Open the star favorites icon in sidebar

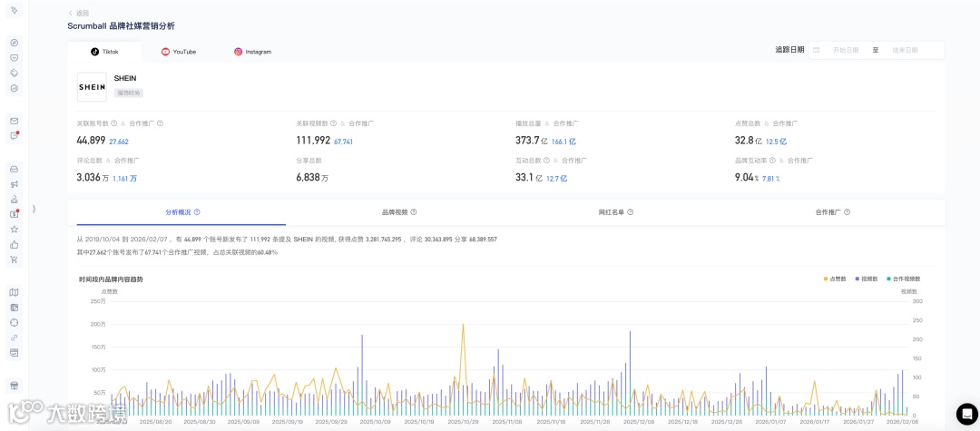click(x=14, y=230)
